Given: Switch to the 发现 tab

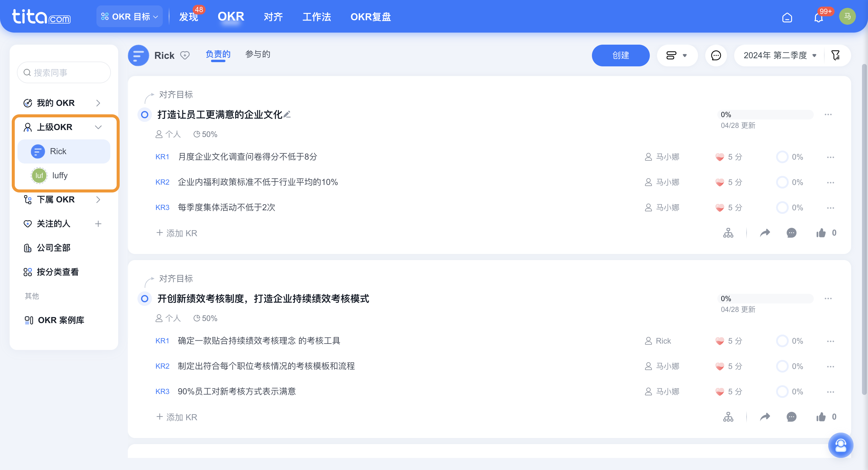Looking at the screenshot, I should pos(189,17).
